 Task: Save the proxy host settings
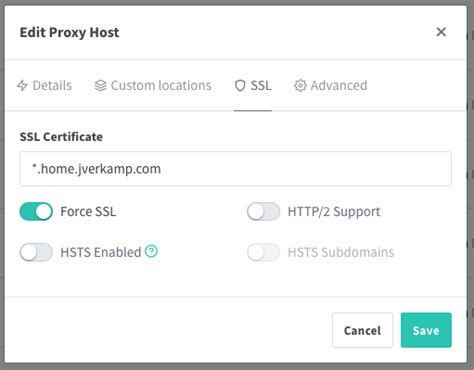(426, 330)
